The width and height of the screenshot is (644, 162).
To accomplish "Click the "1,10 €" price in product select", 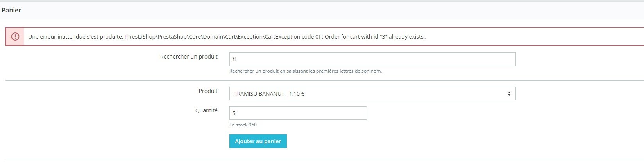I will coord(297,94).
